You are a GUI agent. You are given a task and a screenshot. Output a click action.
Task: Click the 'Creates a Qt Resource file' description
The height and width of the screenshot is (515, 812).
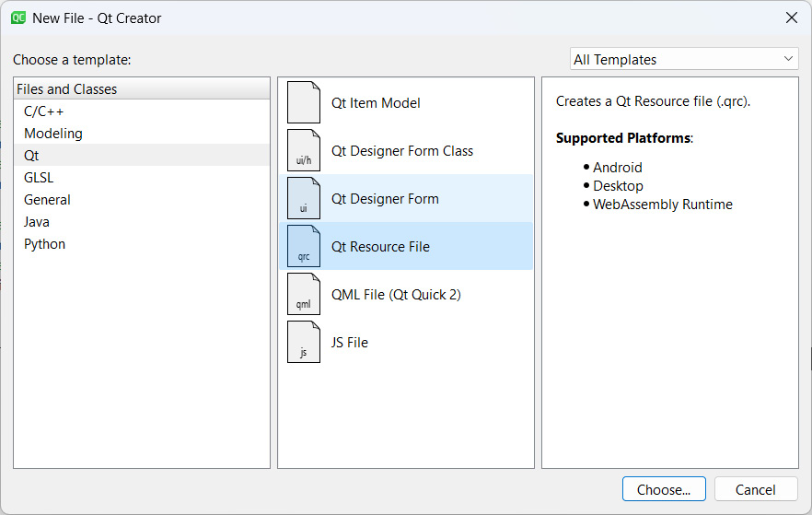(653, 101)
